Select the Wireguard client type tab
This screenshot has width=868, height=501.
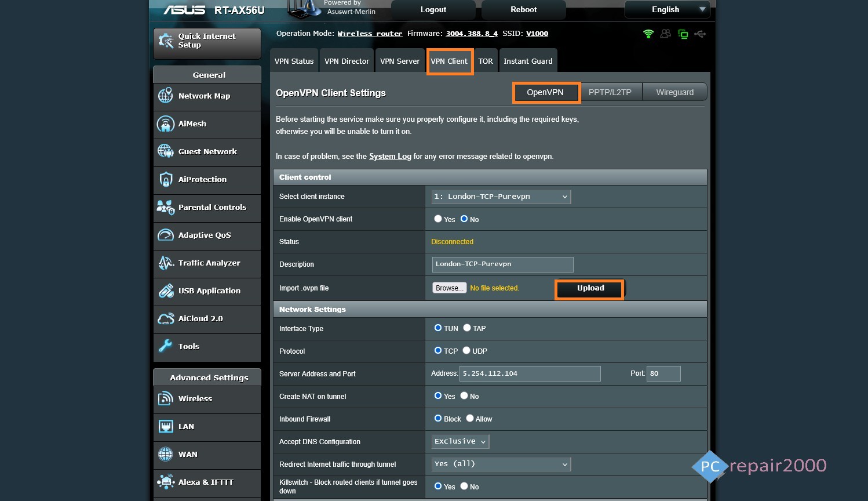coord(675,92)
